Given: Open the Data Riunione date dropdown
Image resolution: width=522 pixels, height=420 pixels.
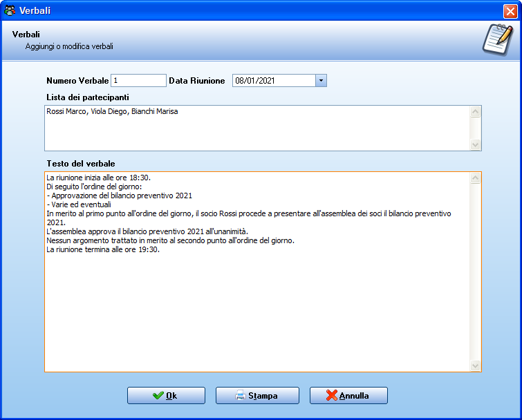Looking at the screenshot, I should click(x=321, y=80).
